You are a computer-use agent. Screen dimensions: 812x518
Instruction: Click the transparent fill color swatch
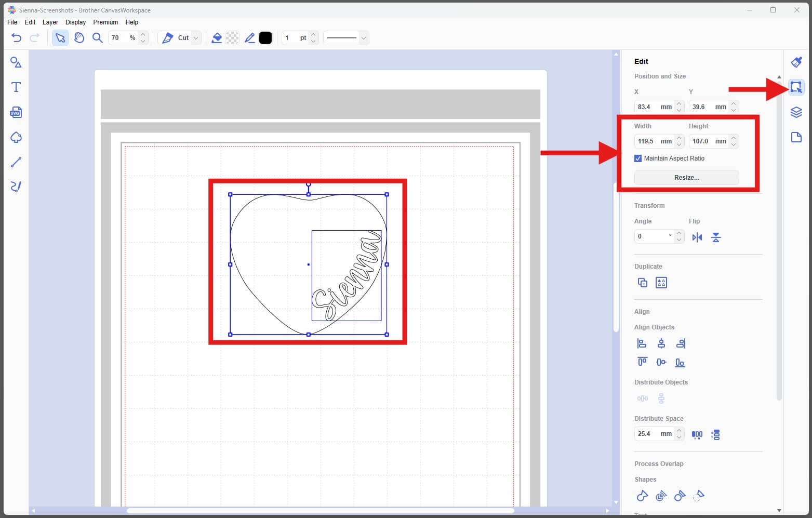pos(233,38)
